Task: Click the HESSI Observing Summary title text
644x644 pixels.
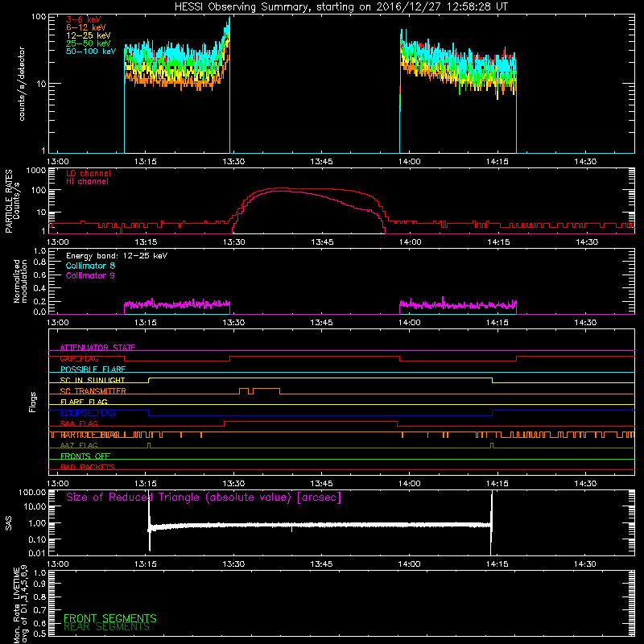Action: [x=341, y=7]
